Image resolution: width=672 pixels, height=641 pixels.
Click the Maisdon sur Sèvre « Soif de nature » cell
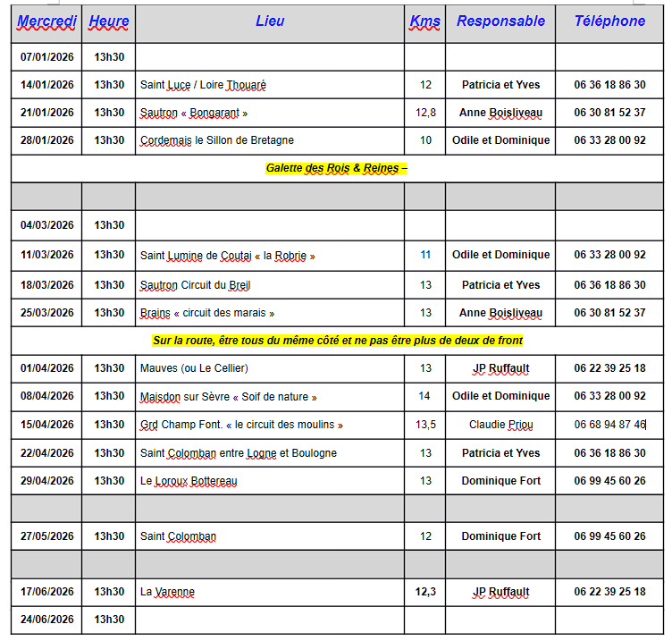[x=229, y=396]
